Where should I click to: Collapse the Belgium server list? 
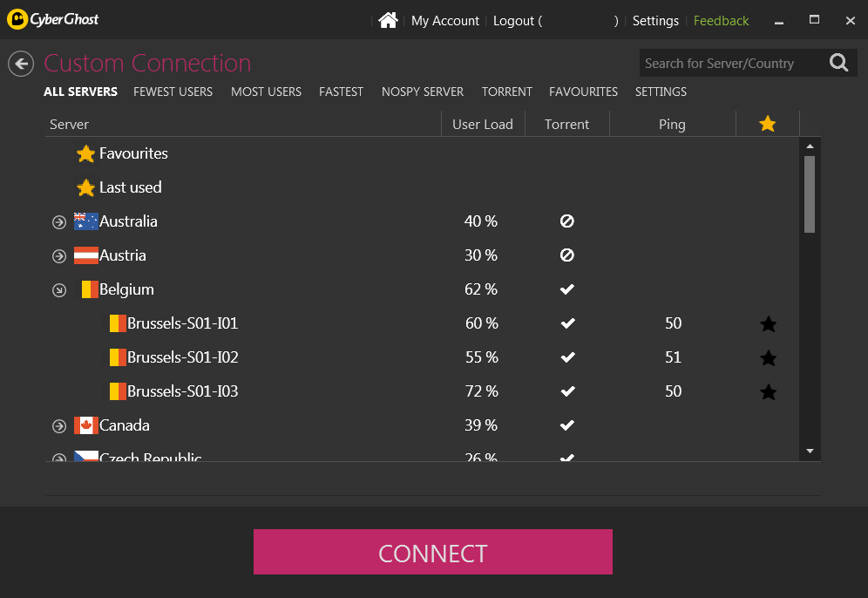point(59,290)
